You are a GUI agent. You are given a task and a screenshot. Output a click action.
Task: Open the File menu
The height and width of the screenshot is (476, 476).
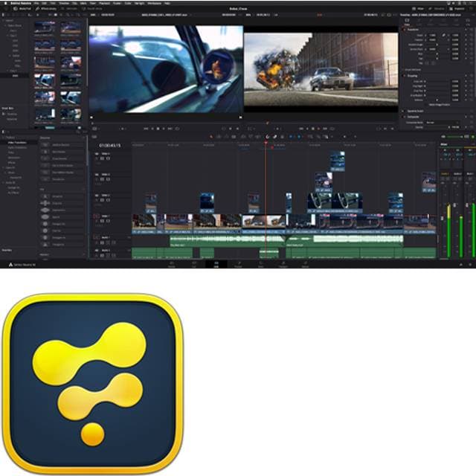click(36, 3)
